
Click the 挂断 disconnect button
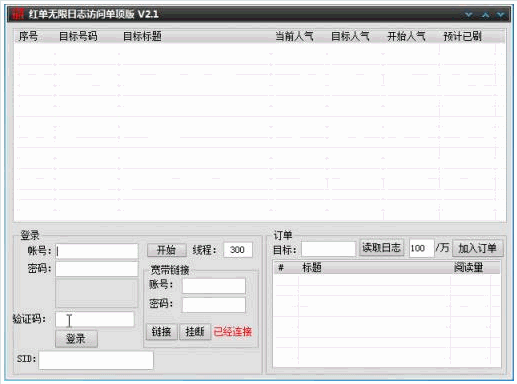coord(195,332)
